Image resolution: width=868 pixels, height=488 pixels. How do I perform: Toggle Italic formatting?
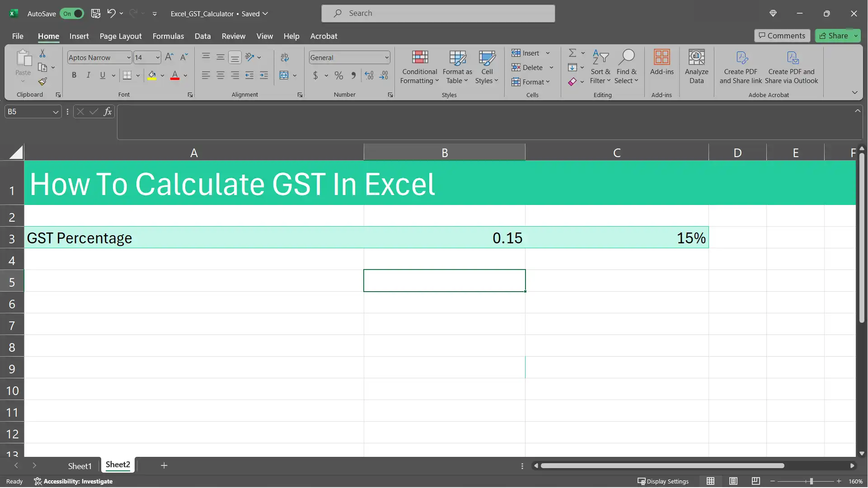tap(89, 75)
